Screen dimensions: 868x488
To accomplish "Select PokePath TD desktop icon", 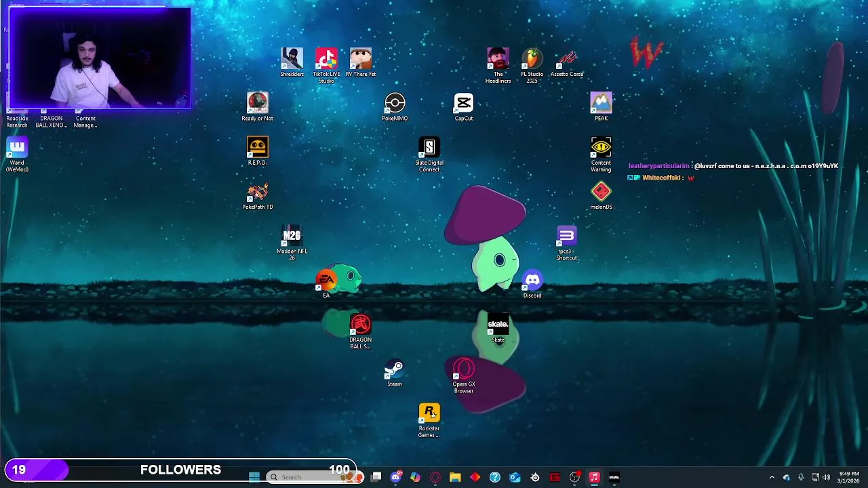I will [258, 196].
